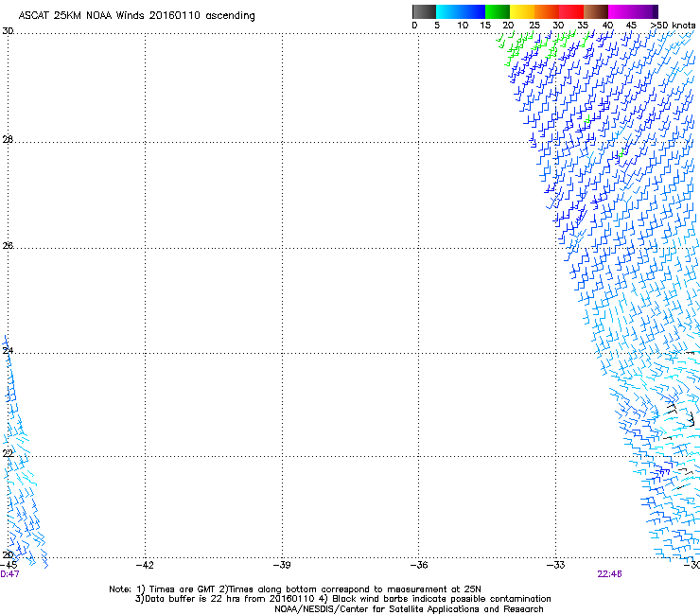
Task: Click the green 15-20 knots color band
Action: coord(498,11)
